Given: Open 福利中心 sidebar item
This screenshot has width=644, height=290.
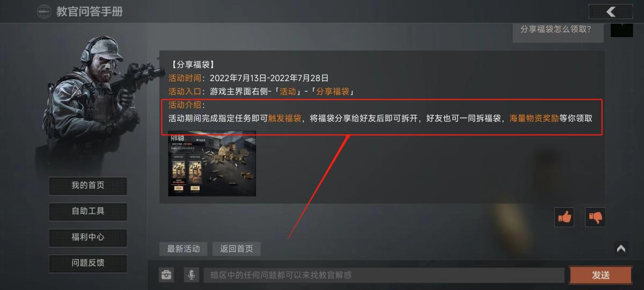Looking at the screenshot, I should [88, 237].
